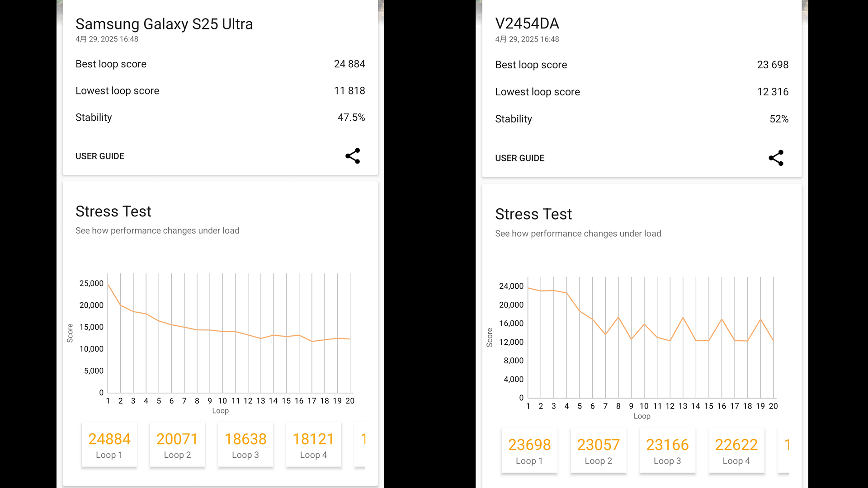The width and height of the screenshot is (868, 488).
Task: Select Loop 1 card showing 24884
Action: 109,445
